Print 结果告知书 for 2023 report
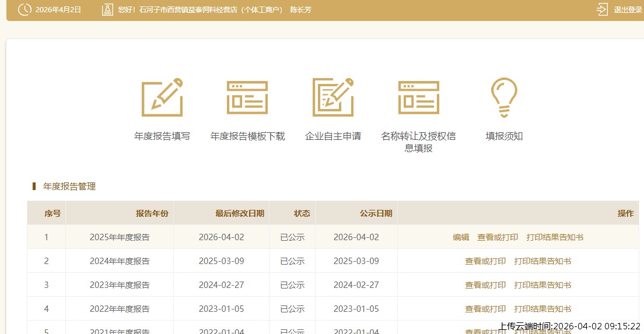Screen dimensions: 644x334 click(x=542, y=285)
